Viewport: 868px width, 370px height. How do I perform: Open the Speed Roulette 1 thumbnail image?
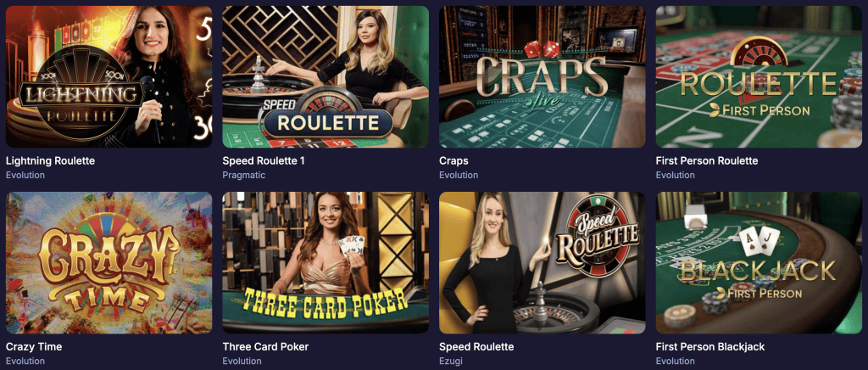point(325,77)
